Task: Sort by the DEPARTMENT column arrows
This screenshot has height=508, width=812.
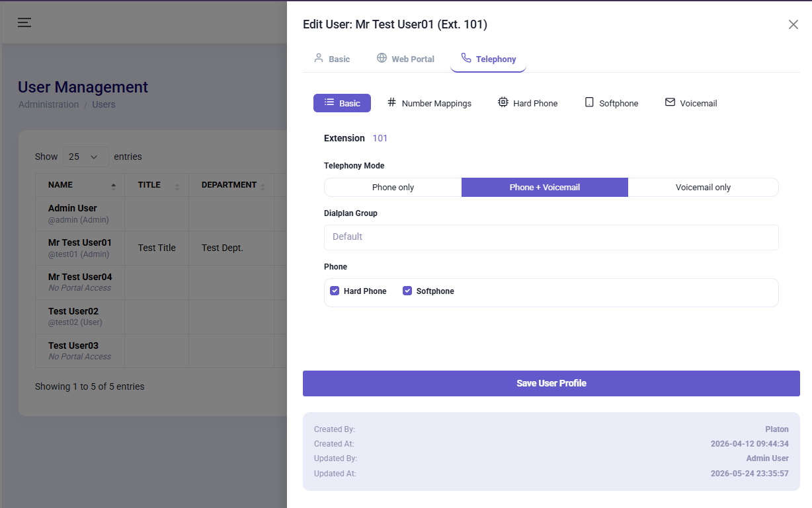Action: pyautogui.click(x=263, y=186)
